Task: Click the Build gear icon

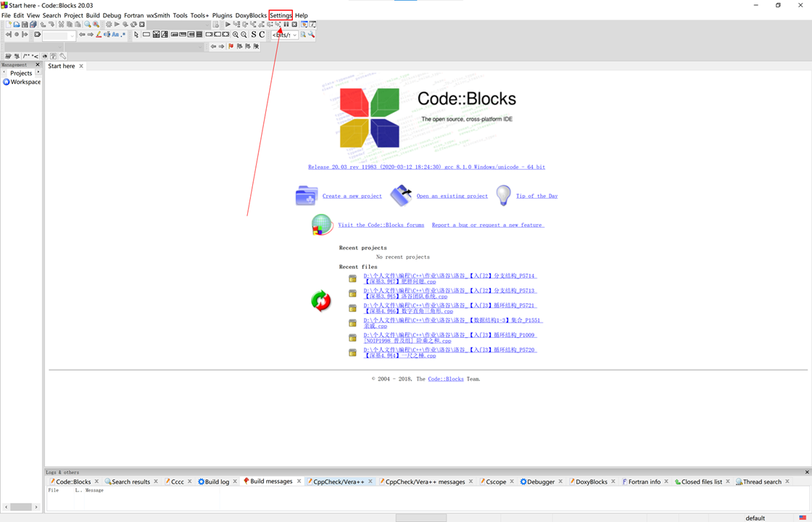Action: pyautogui.click(x=109, y=25)
